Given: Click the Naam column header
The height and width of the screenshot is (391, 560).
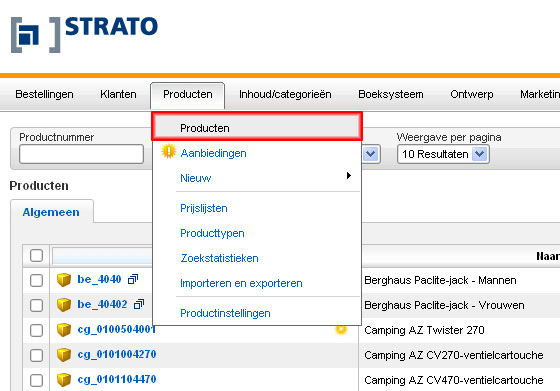Looking at the screenshot, I should [x=548, y=256].
